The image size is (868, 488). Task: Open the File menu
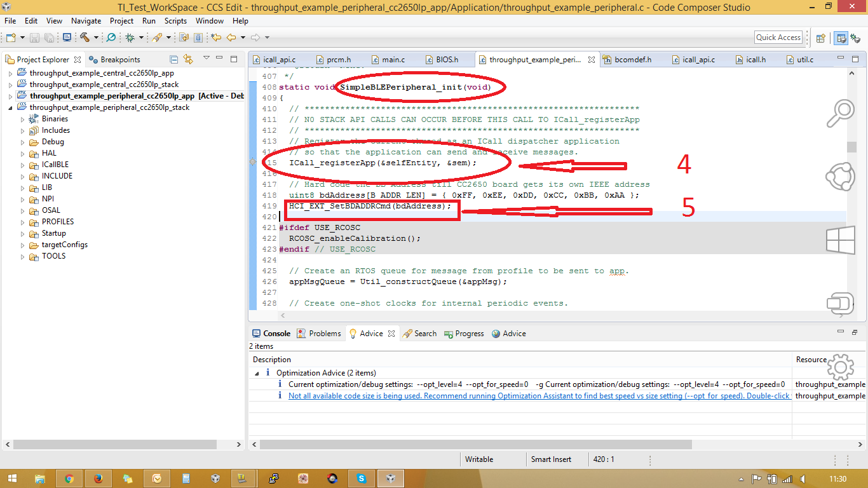10,21
